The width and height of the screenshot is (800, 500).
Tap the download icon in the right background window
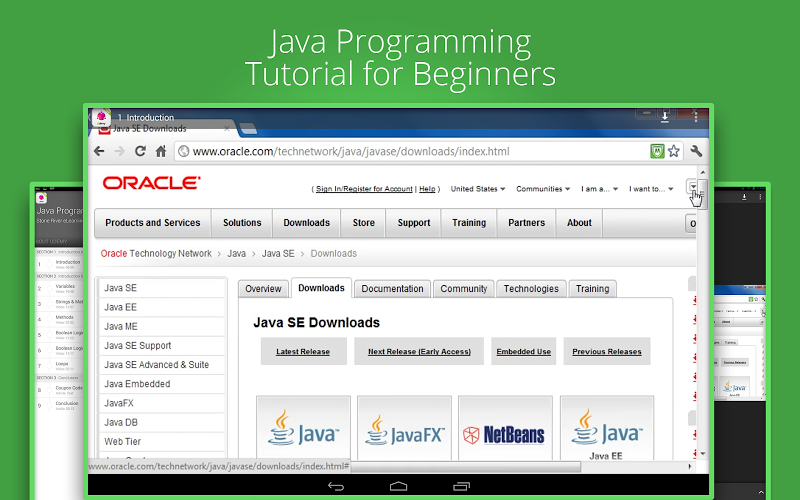coord(744,196)
